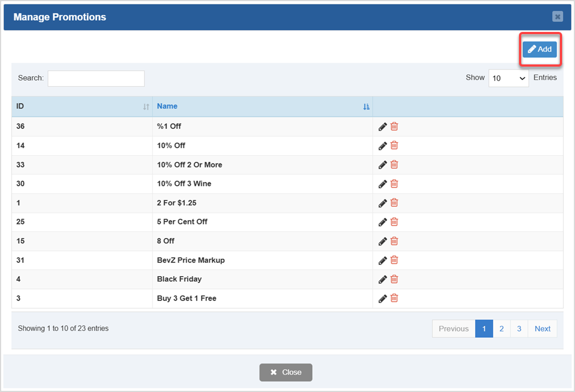Image resolution: width=575 pixels, height=392 pixels.
Task: Close the dialog with the Close button
Action: pos(286,372)
